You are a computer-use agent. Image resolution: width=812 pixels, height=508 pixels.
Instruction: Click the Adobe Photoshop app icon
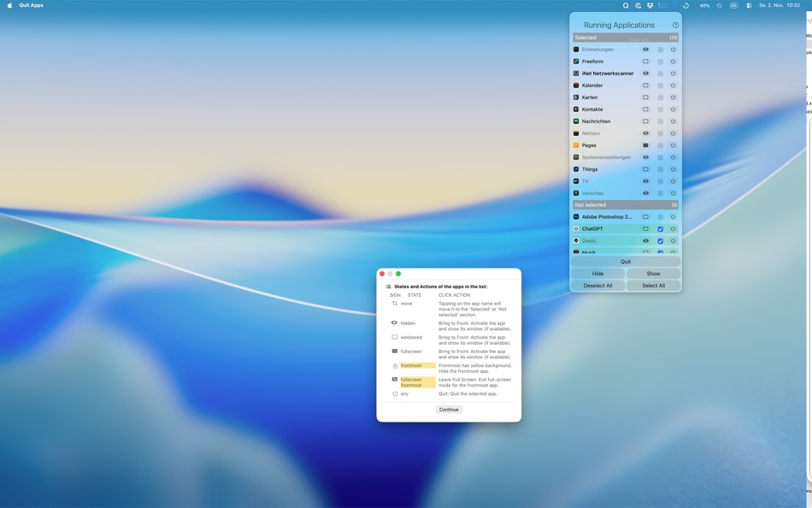tap(575, 216)
